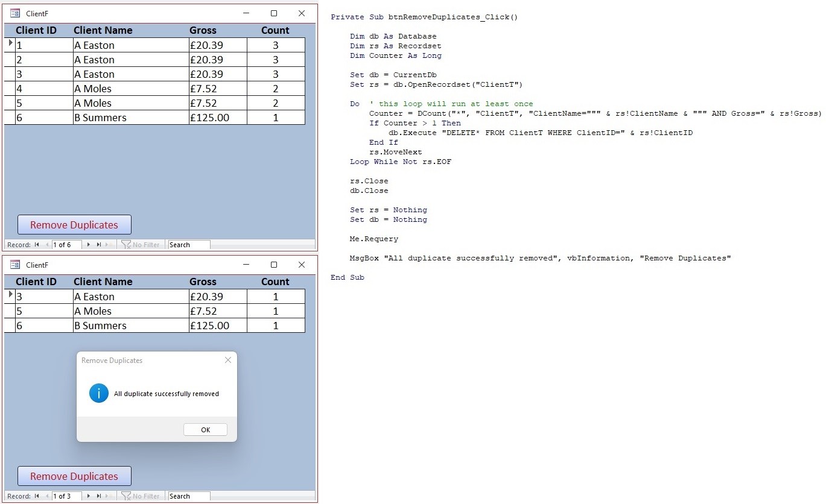The height and width of the screenshot is (504, 826).
Task: Click No Filter icon in the upper form
Action: [x=126, y=245]
